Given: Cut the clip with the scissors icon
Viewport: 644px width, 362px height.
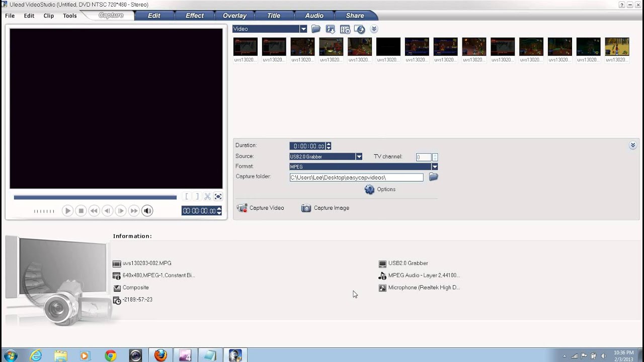Looking at the screenshot, I should (207, 197).
